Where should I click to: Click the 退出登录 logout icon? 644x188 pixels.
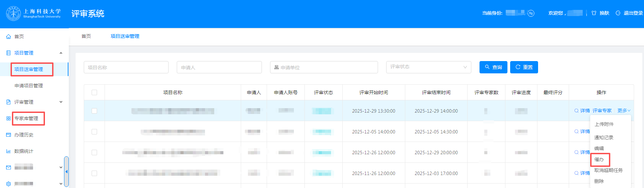(618, 13)
